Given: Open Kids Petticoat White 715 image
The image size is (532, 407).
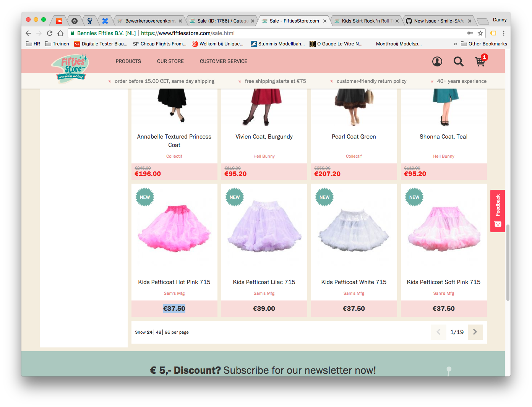Looking at the screenshot, I should point(354,230).
